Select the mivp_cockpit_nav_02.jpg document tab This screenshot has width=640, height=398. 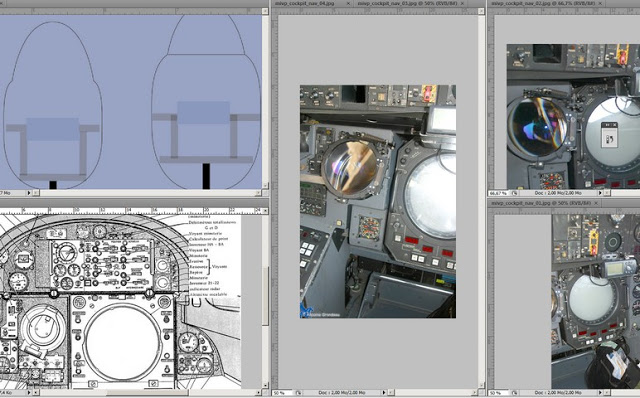pos(543,3)
